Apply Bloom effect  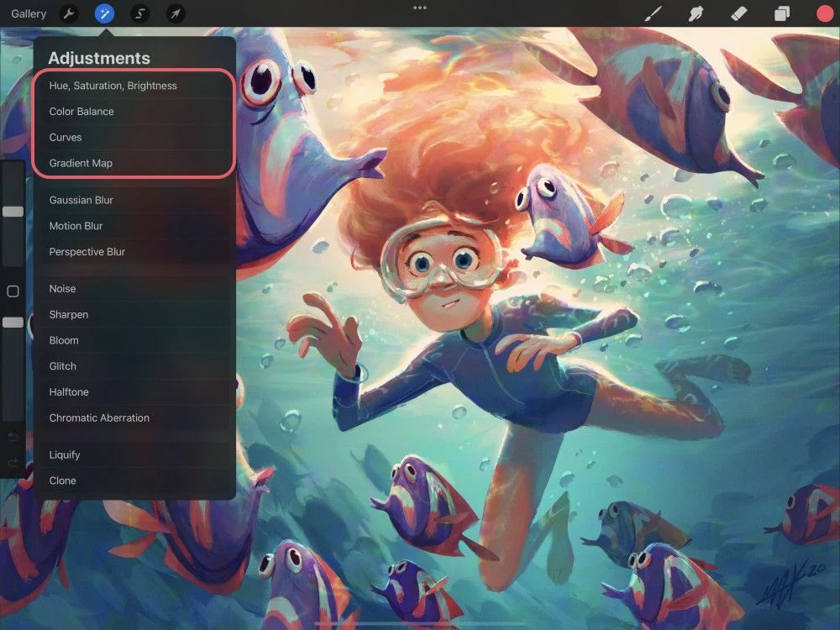[134, 340]
